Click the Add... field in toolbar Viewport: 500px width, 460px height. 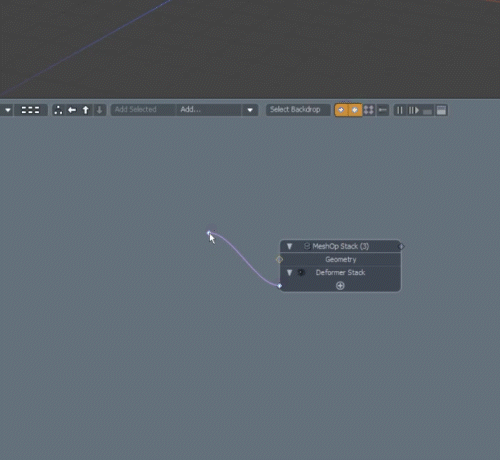(209, 110)
